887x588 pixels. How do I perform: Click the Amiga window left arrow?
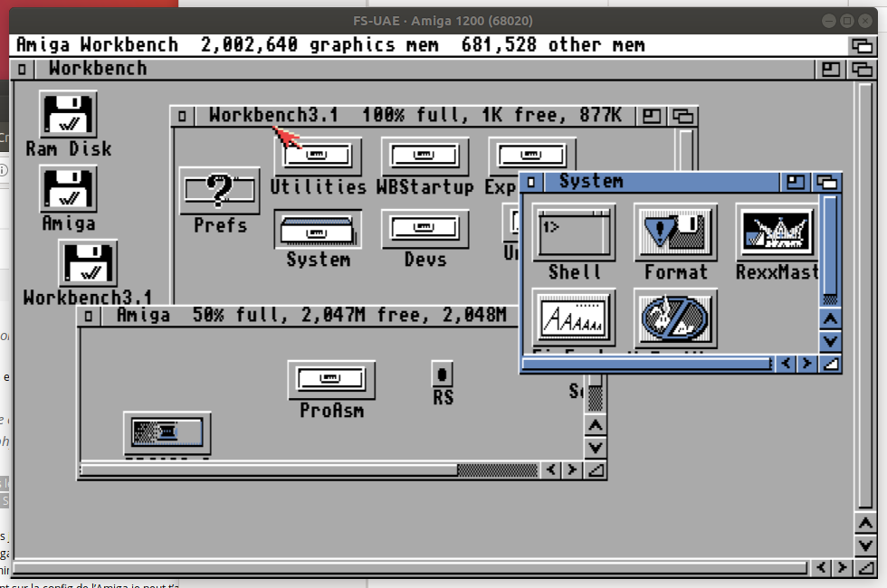[x=551, y=469]
